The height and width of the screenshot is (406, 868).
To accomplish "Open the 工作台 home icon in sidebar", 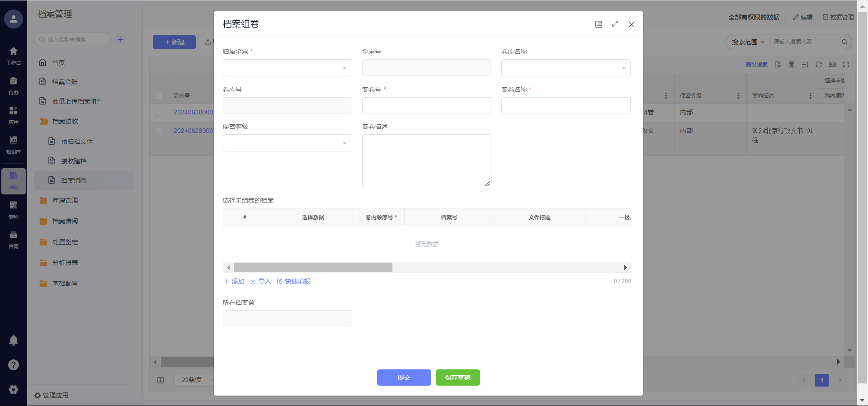I will coord(14,56).
